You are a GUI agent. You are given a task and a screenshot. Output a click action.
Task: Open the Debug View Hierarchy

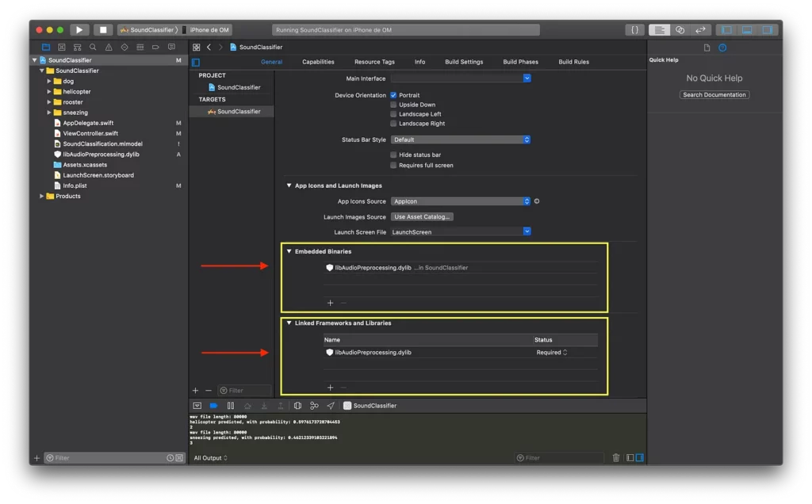click(297, 406)
